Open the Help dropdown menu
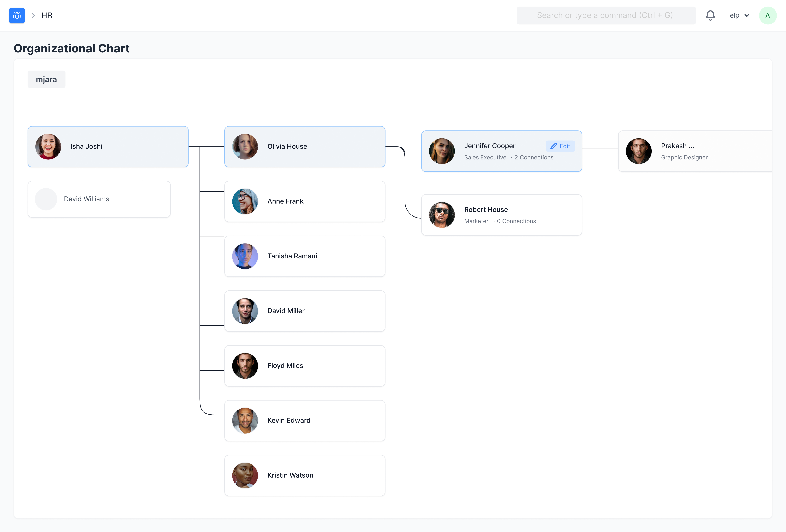Screen dimensions: 786x532 (x=737, y=15)
